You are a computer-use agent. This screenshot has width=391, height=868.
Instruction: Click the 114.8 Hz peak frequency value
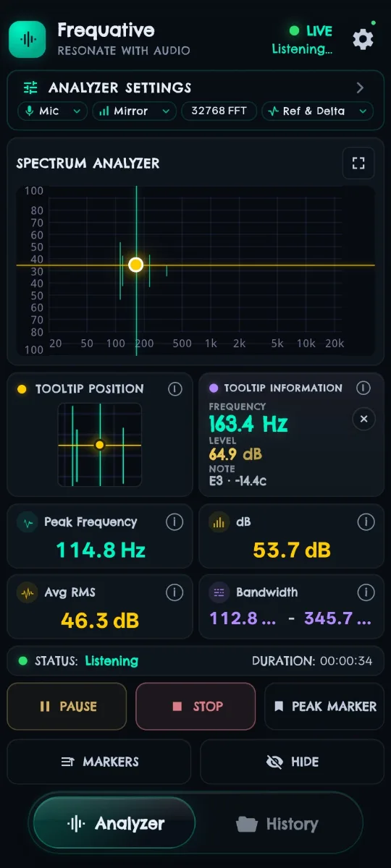[x=101, y=550]
